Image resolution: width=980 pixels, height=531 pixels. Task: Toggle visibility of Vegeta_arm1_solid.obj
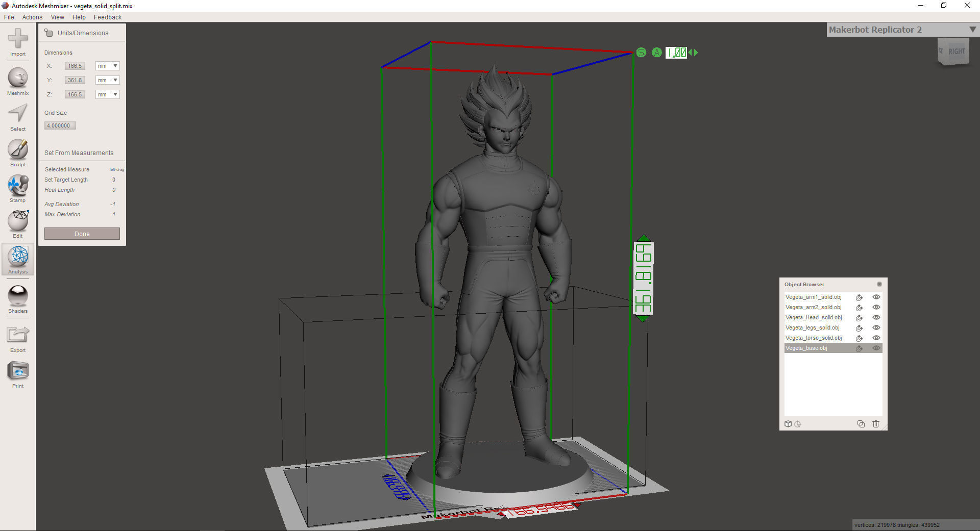[x=876, y=297]
